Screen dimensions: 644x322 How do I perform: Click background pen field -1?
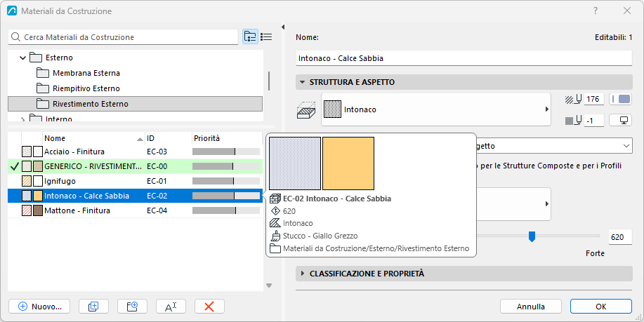click(x=593, y=121)
